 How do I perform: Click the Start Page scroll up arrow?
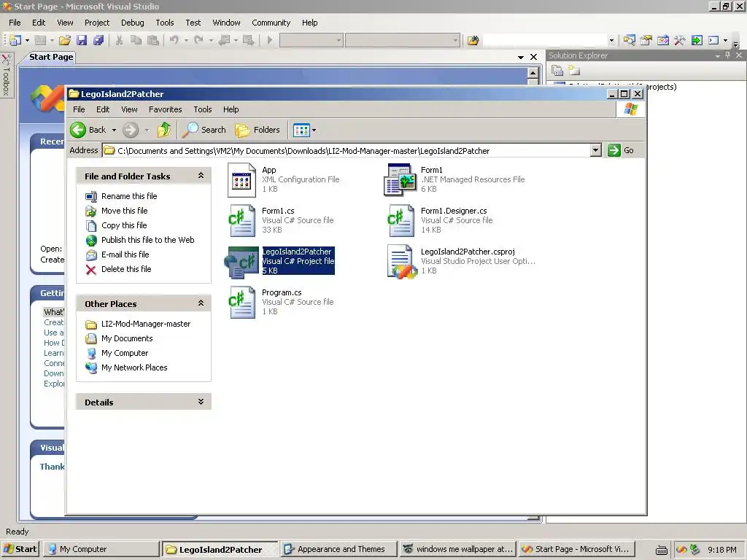coord(533,73)
